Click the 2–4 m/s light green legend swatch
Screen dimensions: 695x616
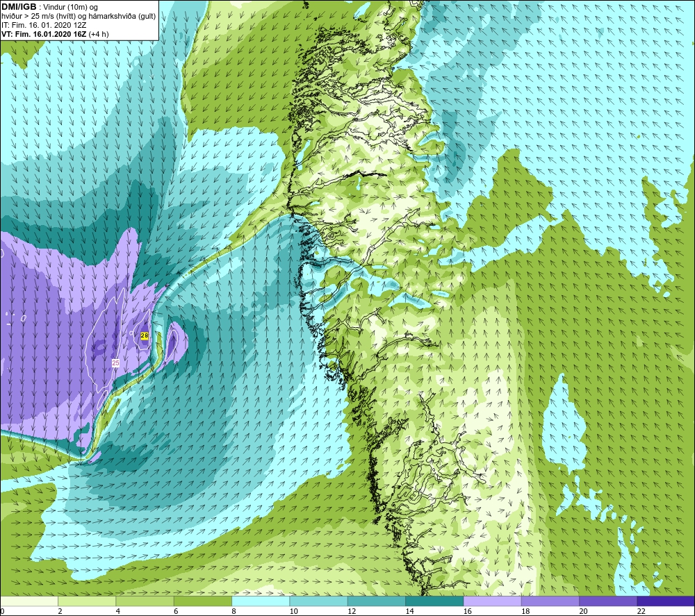pos(87,601)
